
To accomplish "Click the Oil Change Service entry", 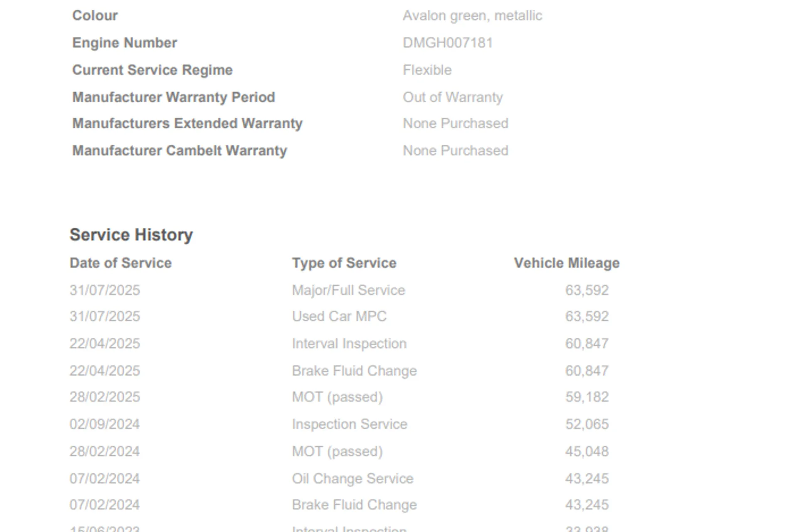I will pyautogui.click(x=352, y=478).
